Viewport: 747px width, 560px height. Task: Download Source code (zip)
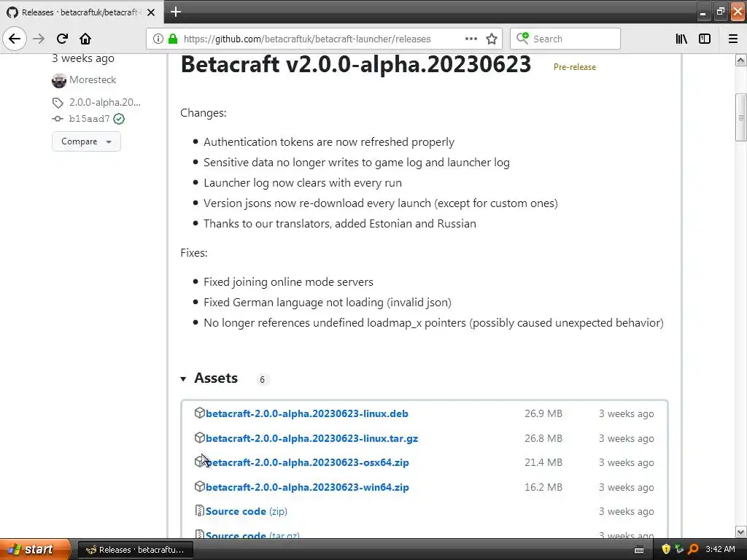tap(247, 511)
